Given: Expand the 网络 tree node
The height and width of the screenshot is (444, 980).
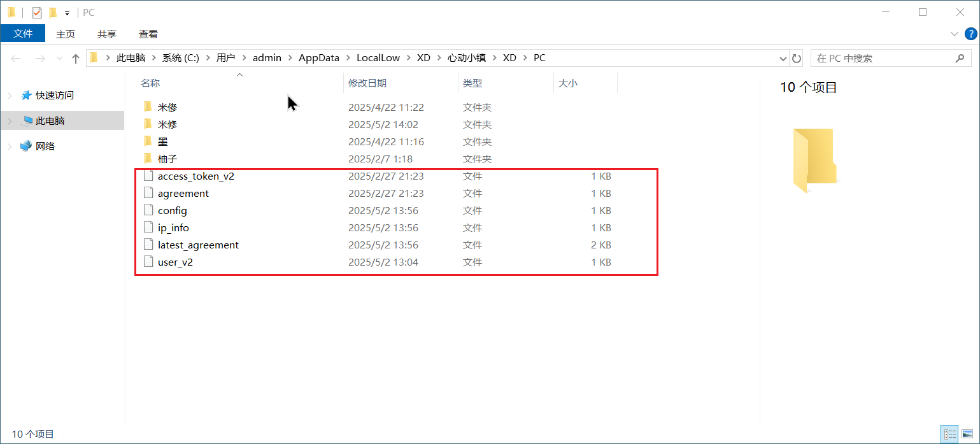Looking at the screenshot, I should (x=10, y=147).
